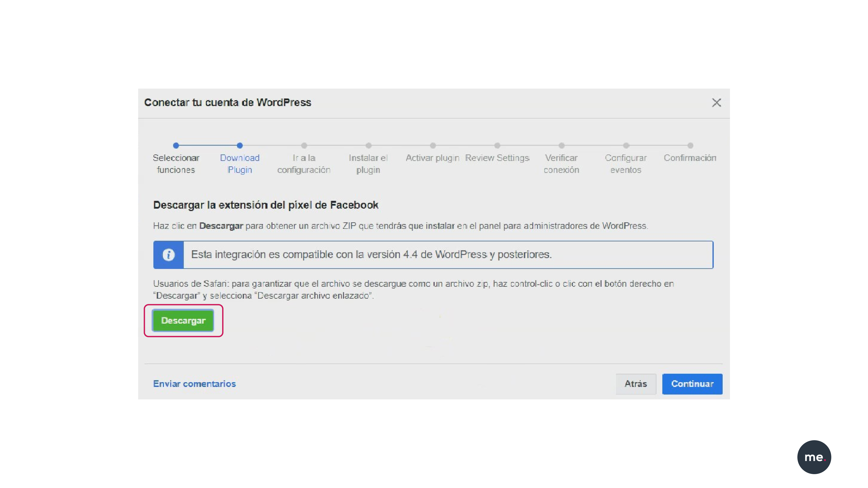Select the Activar plugin step
The height and width of the screenshot is (488, 868).
pos(433,158)
